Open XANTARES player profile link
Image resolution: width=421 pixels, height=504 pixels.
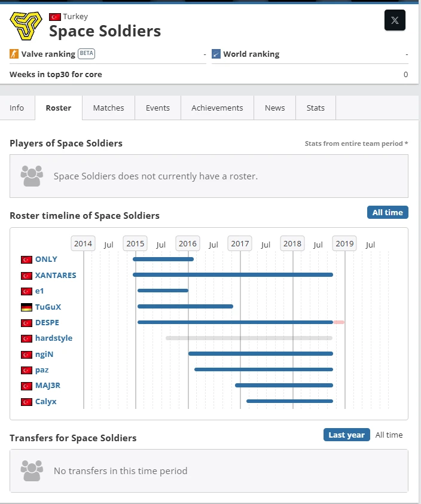[56, 275]
